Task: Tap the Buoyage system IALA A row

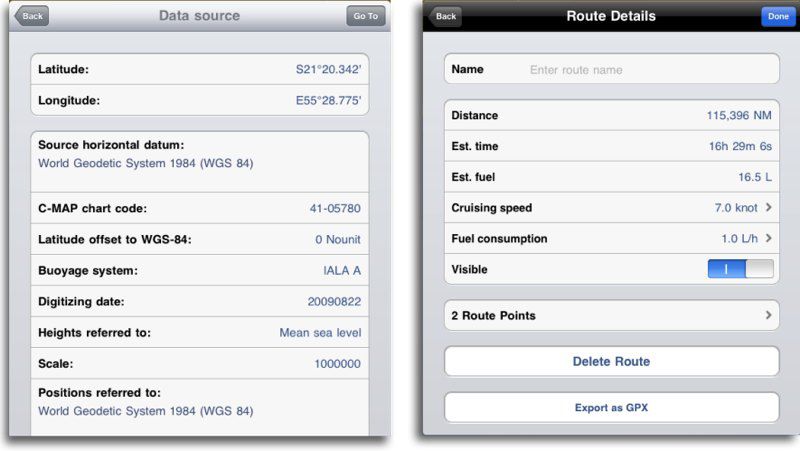Action: pyautogui.click(x=199, y=270)
